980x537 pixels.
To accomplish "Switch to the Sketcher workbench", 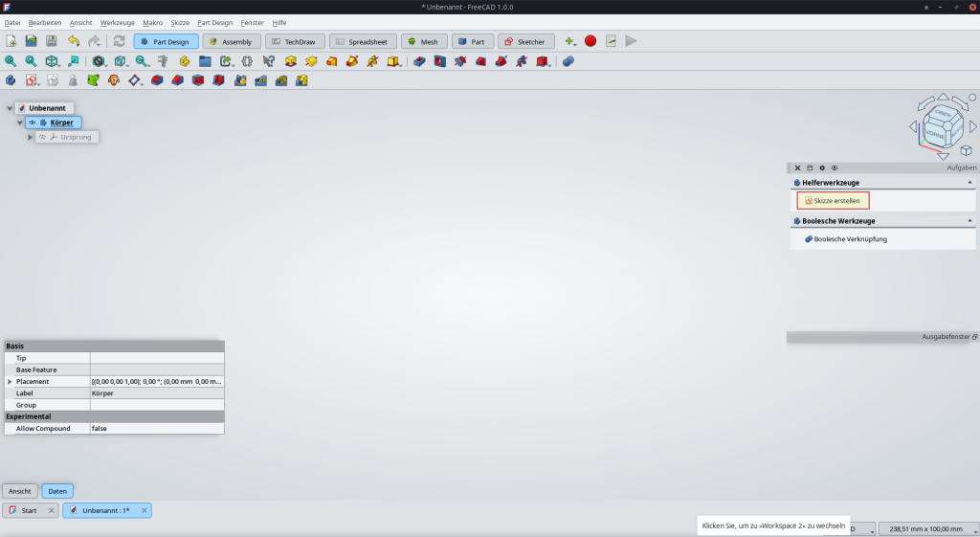I will [526, 41].
